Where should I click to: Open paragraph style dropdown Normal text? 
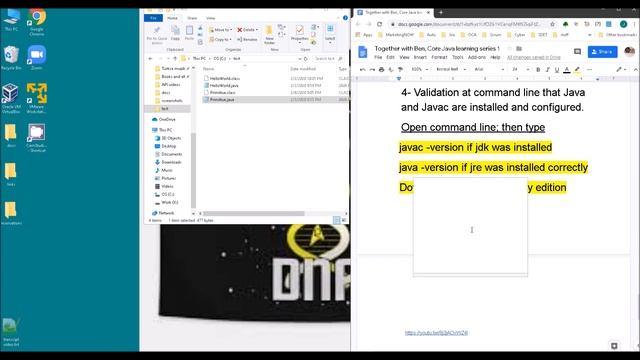[451, 70]
